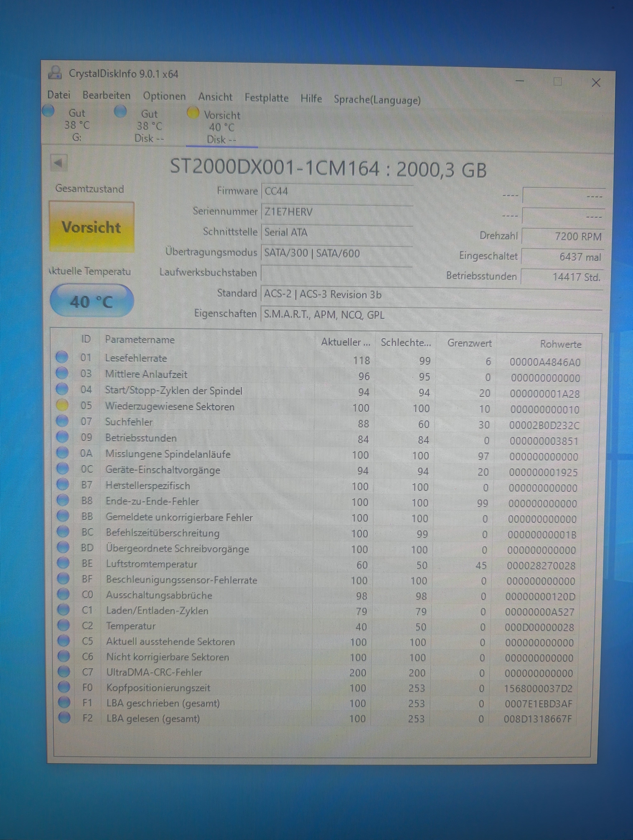
Task: Select the Suchfehler attribute row
Action: coord(129,422)
